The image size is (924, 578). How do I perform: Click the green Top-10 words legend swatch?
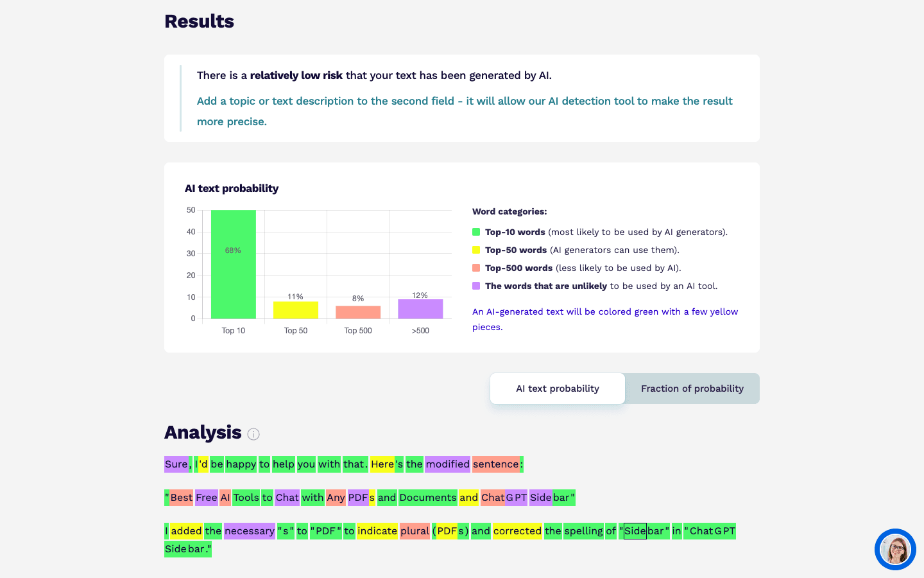[476, 232]
